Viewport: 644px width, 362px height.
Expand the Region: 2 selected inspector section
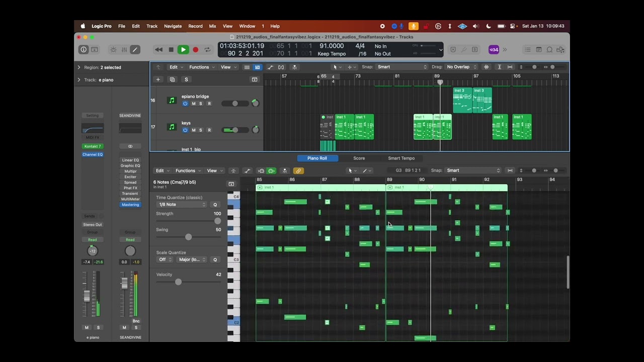(x=78, y=67)
